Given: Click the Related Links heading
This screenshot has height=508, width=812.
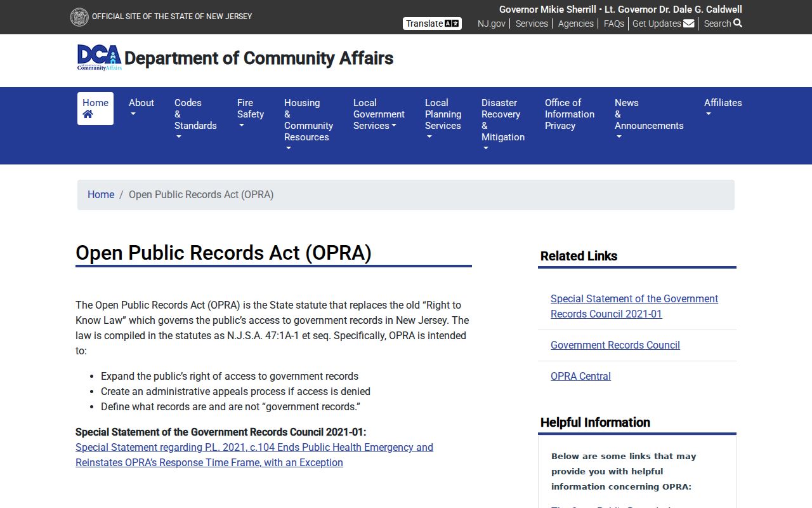Looking at the screenshot, I should [579, 256].
